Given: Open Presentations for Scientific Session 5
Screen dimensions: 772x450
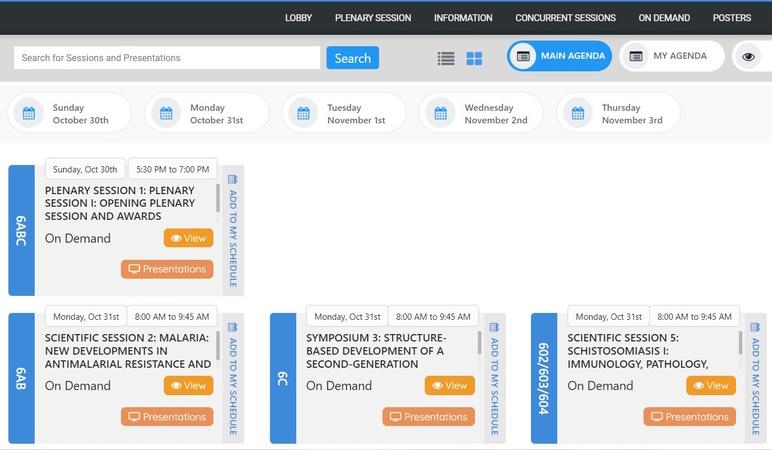Looking at the screenshot, I should click(x=690, y=417).
